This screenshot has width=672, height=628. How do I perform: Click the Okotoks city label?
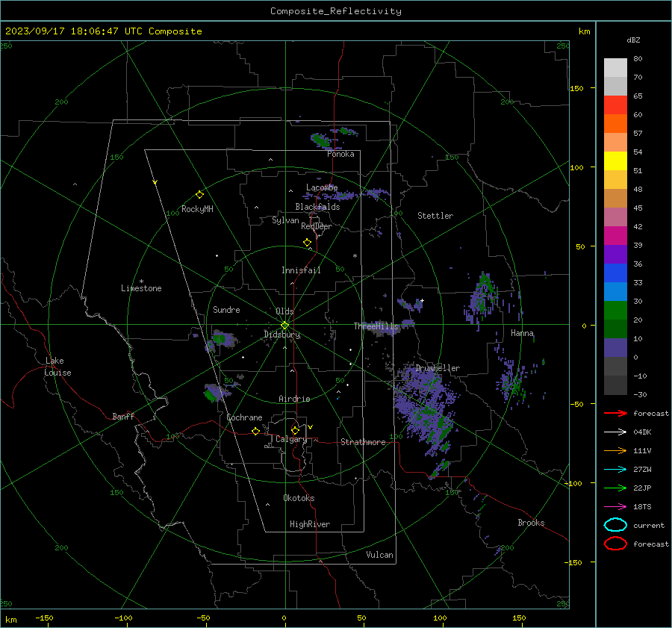pyautogui.click(x=299, y=498)
